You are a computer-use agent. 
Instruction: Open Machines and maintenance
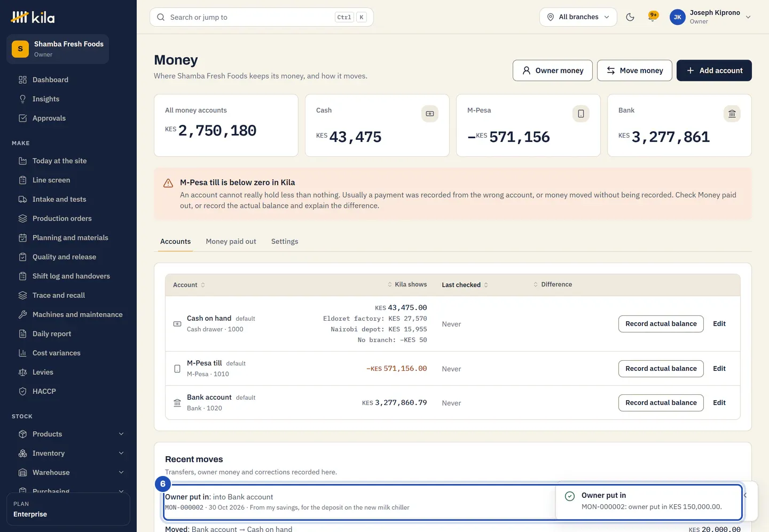point(68,314)
